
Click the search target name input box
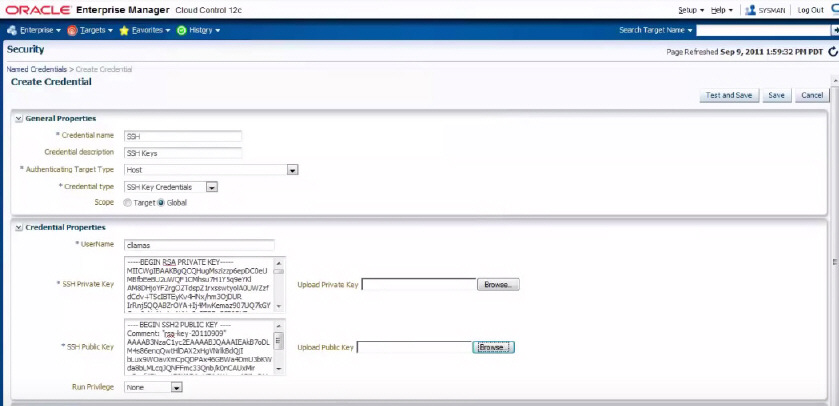(x=764, y=30)
